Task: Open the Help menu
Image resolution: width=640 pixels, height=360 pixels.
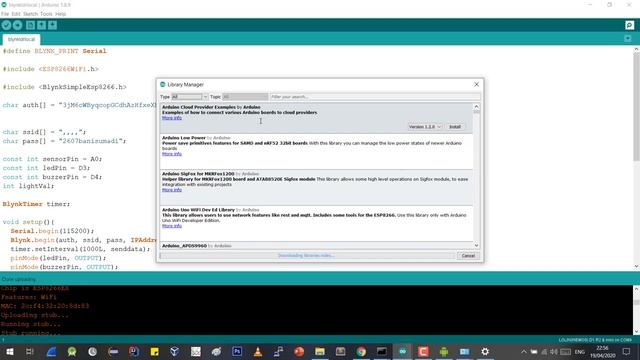Action: [60, 14]
